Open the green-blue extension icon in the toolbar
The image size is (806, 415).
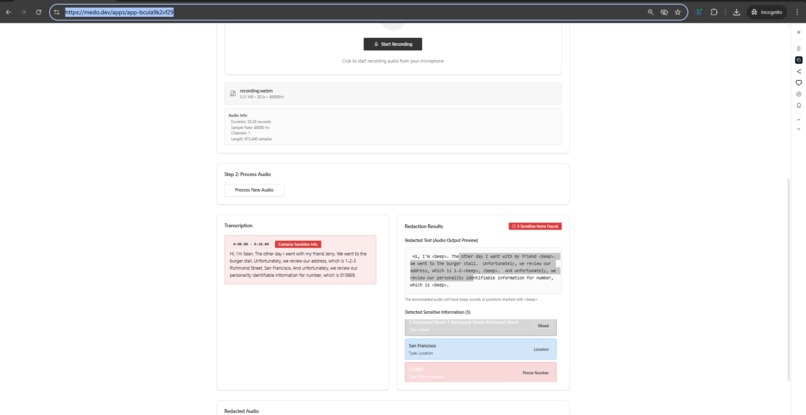(x=699, y=12)
